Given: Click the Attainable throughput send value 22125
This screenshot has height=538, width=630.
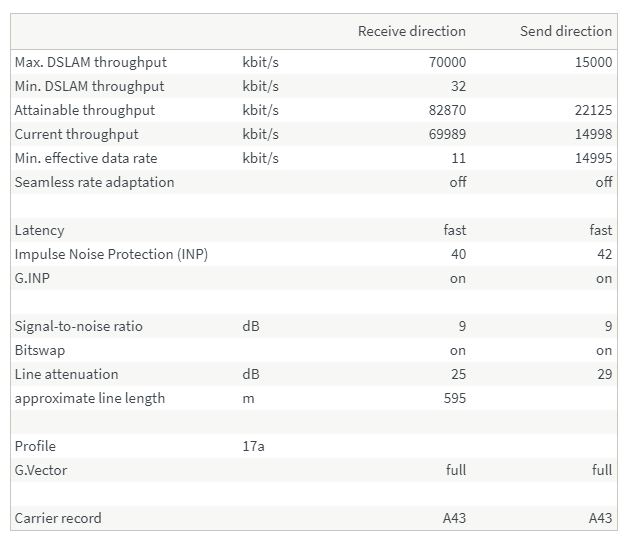Looking at the screenshot, I should tap(593, 110).
